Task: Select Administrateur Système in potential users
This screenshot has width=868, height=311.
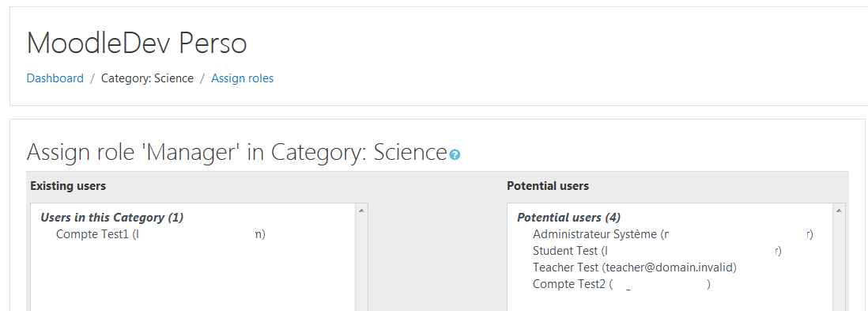Action: tap(673, 234)
